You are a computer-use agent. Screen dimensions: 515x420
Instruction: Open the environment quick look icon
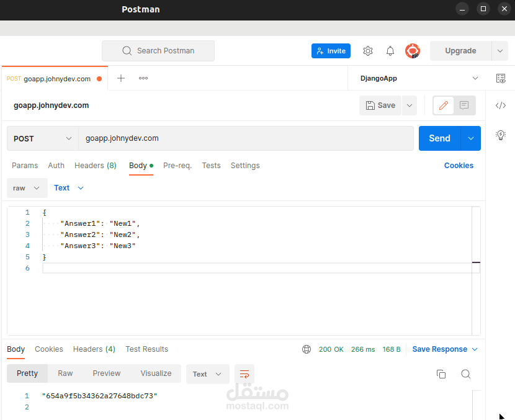[x=501, y=78]
